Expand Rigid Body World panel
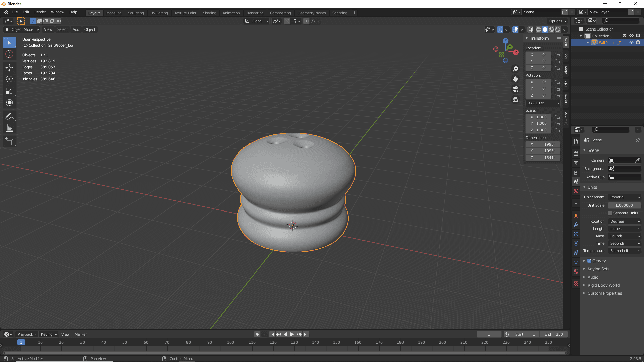This screenshot has height=362, width=644. (x=603, y=285)
